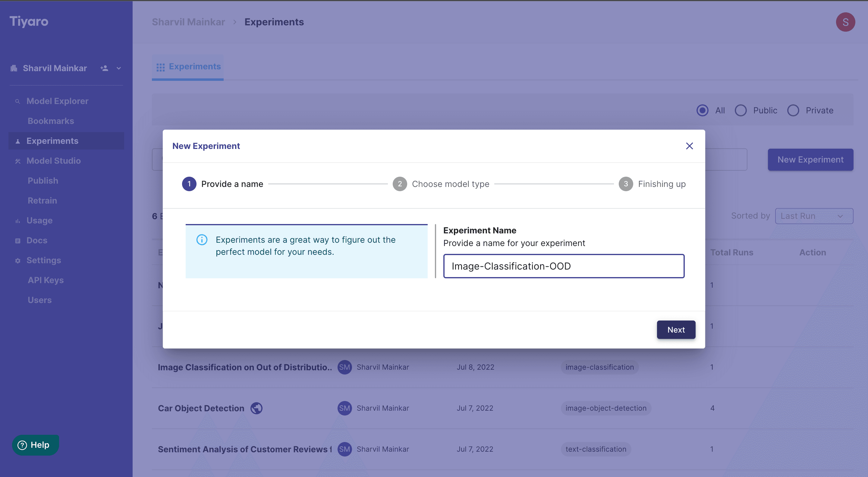Open Model Studio in the sidebar
The height and width of the screenshot is (477, 868).
coord(54,161)
